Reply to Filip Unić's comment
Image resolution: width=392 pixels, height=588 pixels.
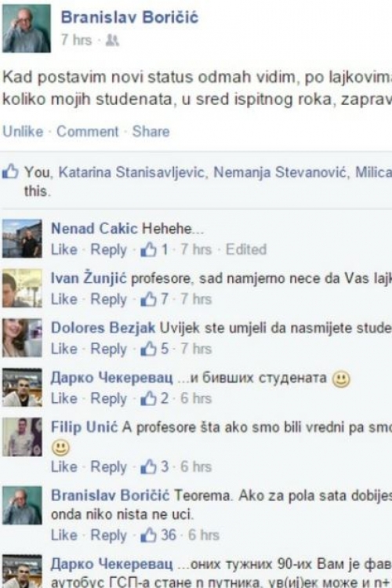tap(109, 467)
